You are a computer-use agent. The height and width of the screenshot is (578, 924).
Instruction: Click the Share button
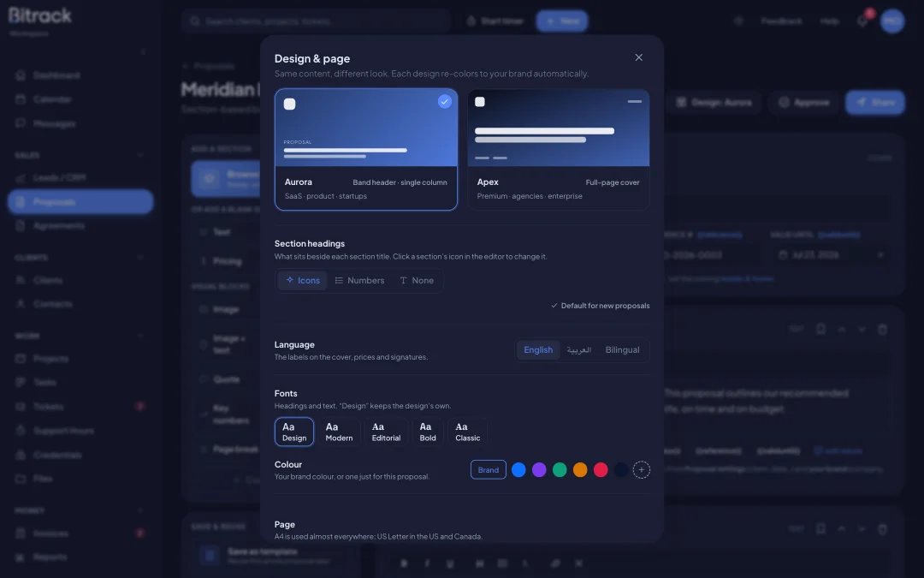(x=875, y=102)
